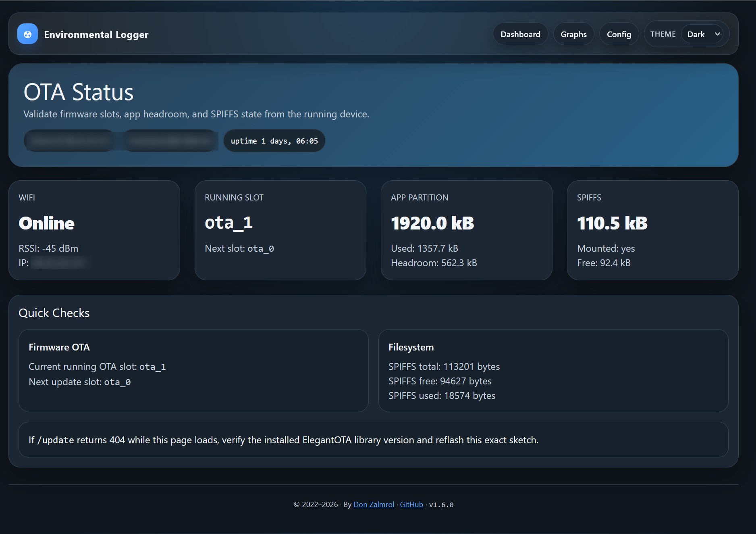Click the /update 404 hint note
The height and width of the screenshot is (534, 756).
(x=374, y=440)
